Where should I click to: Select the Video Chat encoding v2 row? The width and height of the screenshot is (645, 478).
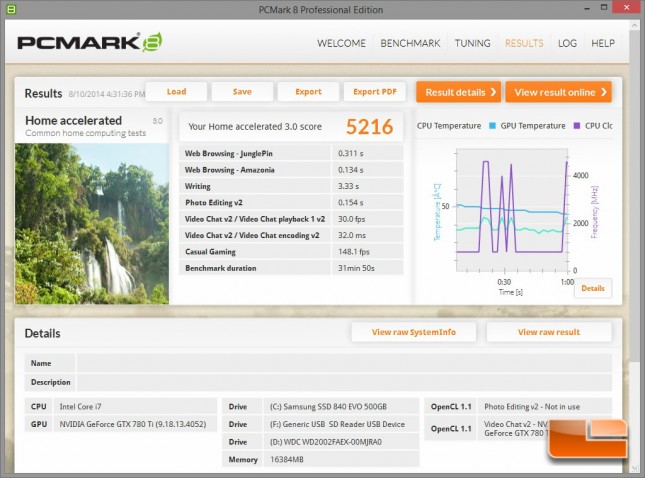pos(291,235)
